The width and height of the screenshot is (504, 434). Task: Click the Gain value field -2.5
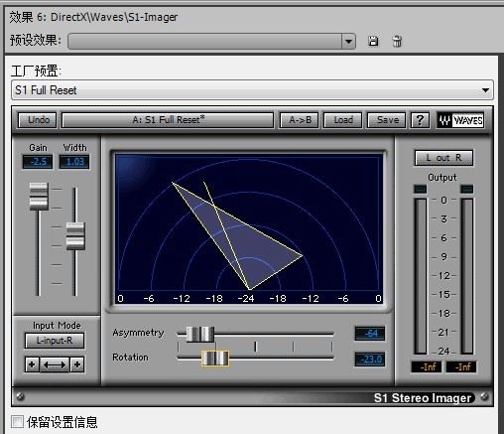point(38,162)
